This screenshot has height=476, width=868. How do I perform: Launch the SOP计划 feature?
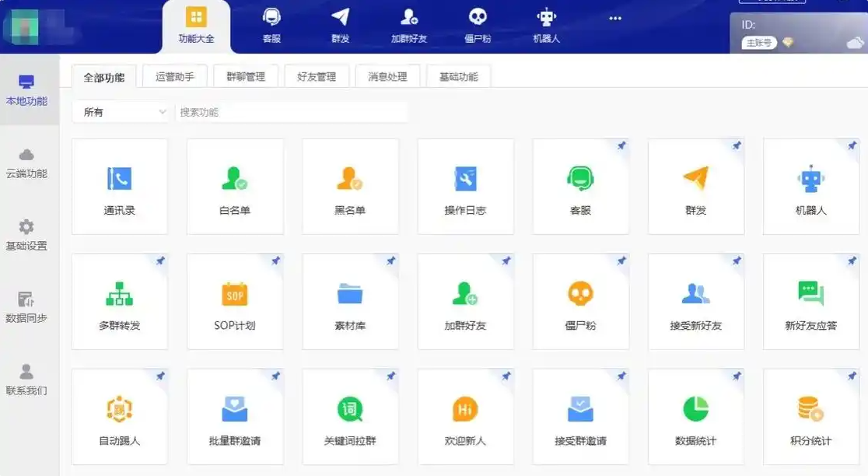(x=235, y=302)
